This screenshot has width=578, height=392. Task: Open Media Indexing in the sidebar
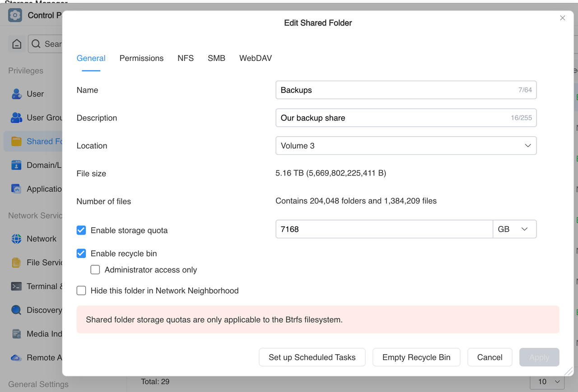33,334
